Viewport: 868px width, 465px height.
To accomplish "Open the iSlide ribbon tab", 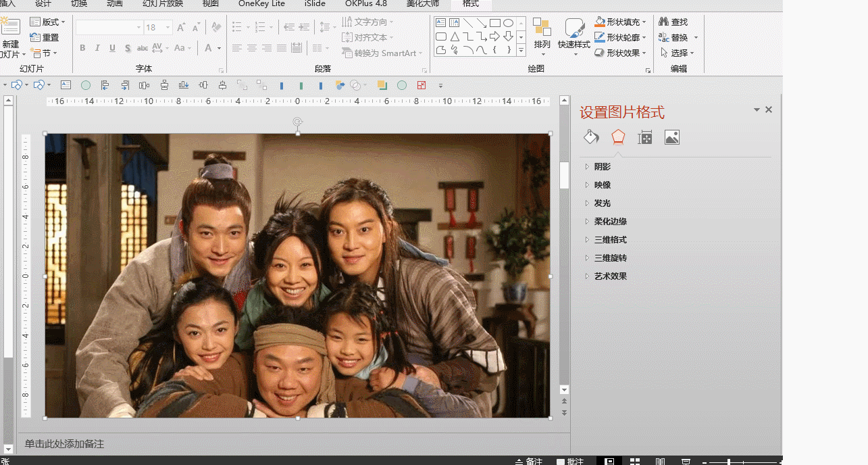I will coord(315,4).
